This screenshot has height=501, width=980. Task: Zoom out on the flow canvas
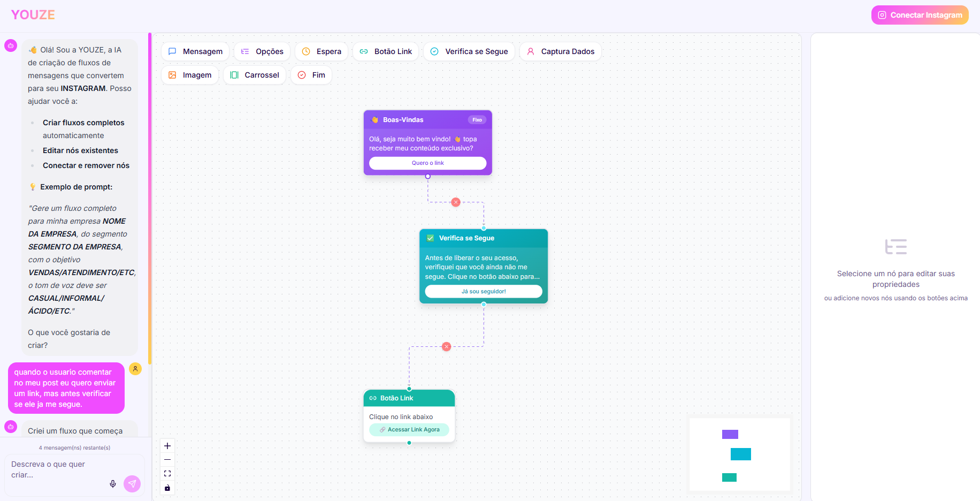pyautogui.click(x=167, y=460)
